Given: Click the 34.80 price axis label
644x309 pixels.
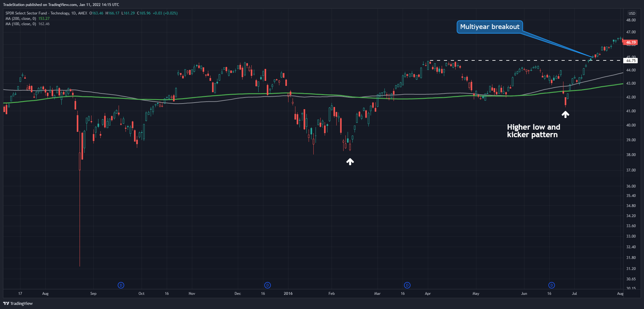Looking at the screenshot, I should 631,206.
